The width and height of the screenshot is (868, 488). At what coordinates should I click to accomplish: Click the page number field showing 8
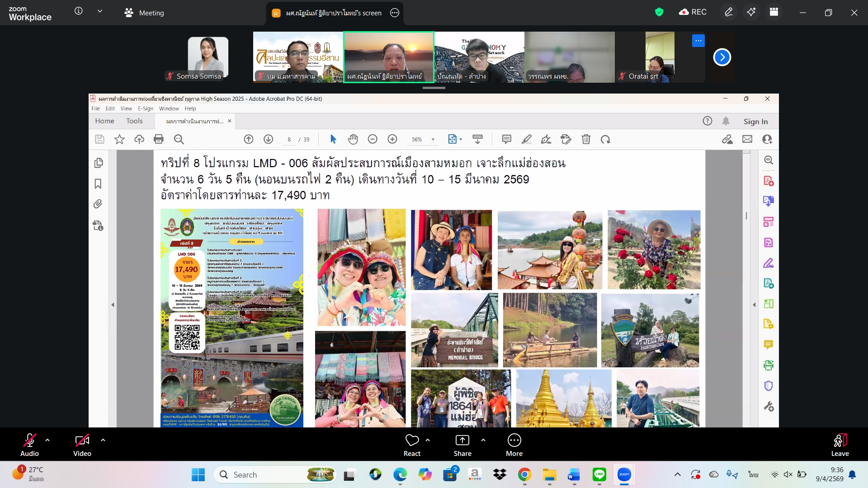(289, 140)
